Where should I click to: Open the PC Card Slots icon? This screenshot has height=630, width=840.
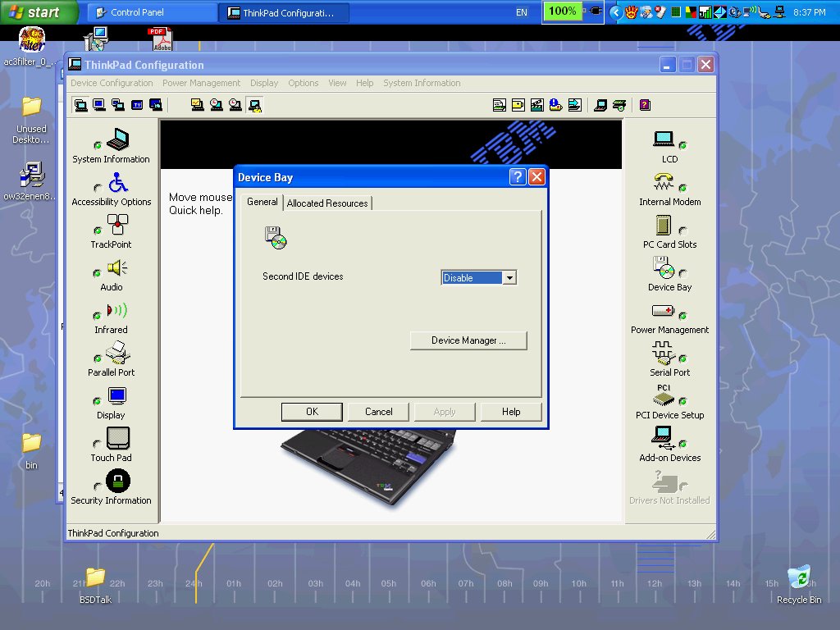tap(663, 225)
